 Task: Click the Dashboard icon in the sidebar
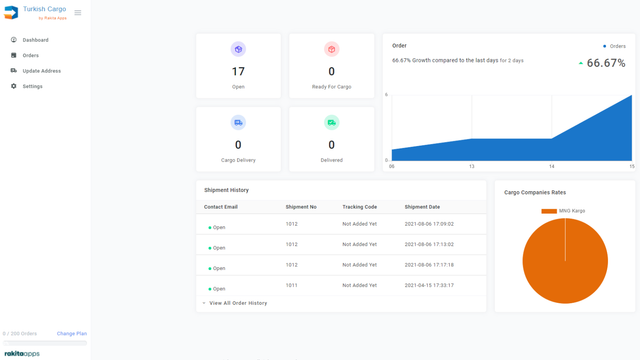point(13,40)
